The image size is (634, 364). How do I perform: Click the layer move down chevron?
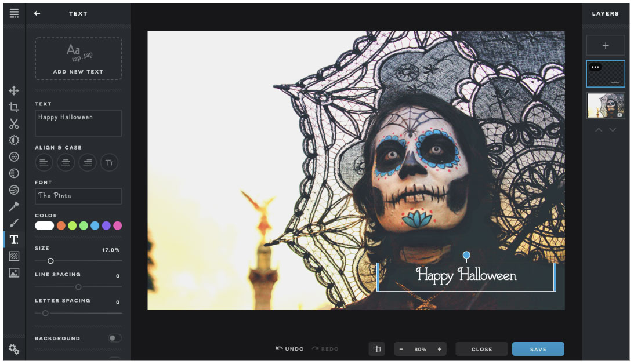pyautogui.click(x=613, y=130)
